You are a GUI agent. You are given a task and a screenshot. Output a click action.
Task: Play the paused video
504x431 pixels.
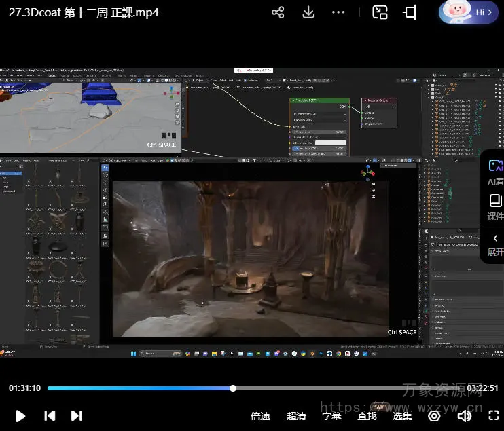(x=20, y=415)
